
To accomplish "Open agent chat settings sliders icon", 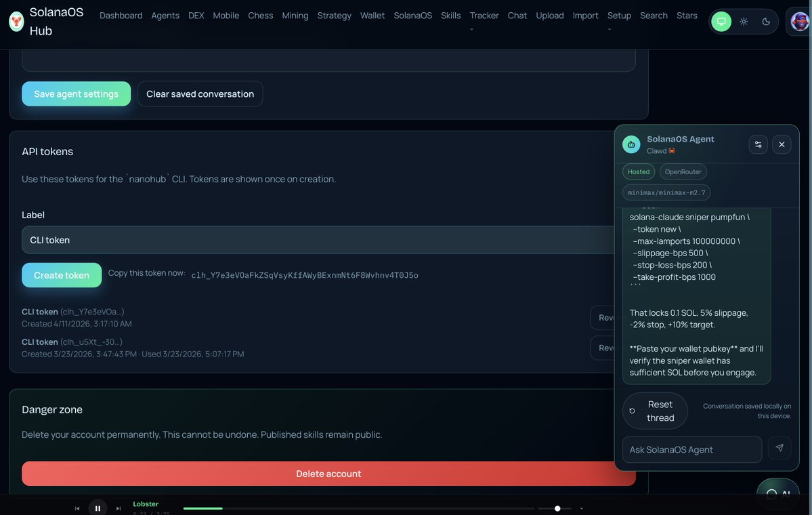I will click(x=758, y=144).
